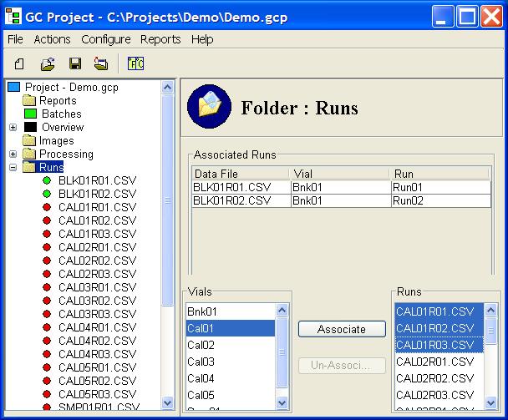This screenshot has height=420, width=508.
Task: Collapse the Runs tree node
Action: pyautogui.click(x=13, y=168)
